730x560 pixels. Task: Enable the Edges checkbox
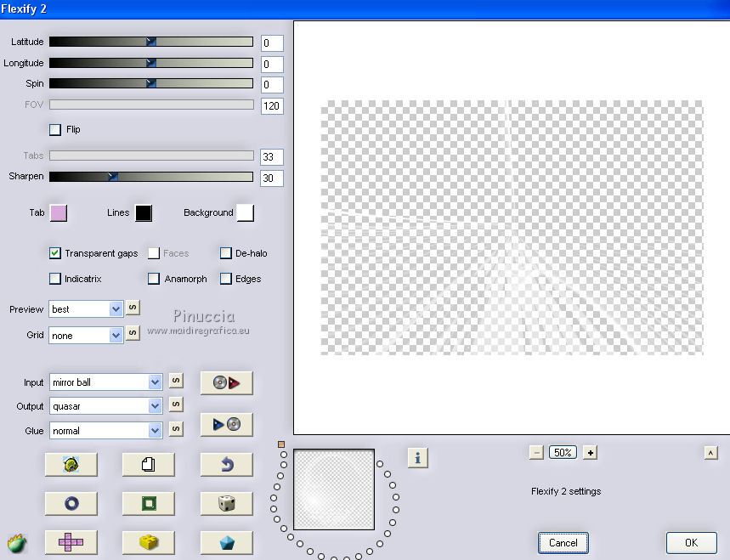[x=226, y=279]
